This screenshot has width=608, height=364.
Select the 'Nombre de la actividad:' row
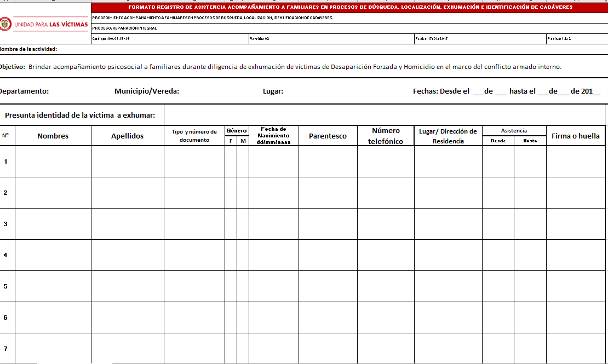click(x=304, y=49)
